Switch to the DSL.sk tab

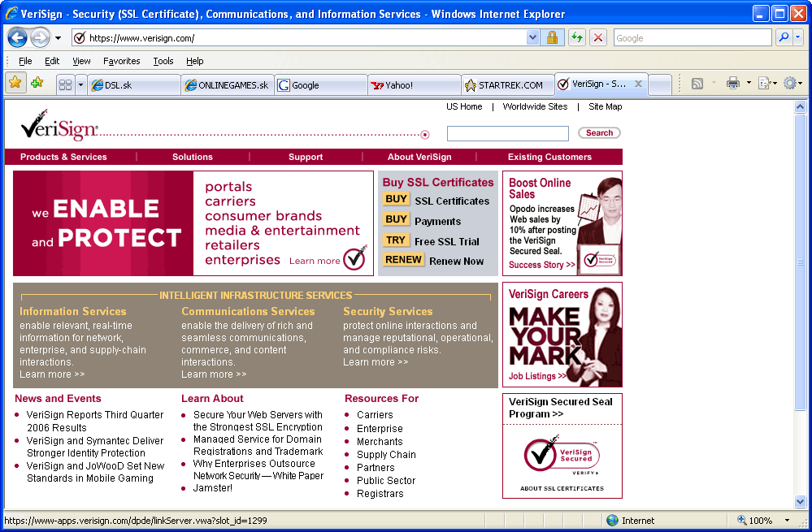point(134,84)
